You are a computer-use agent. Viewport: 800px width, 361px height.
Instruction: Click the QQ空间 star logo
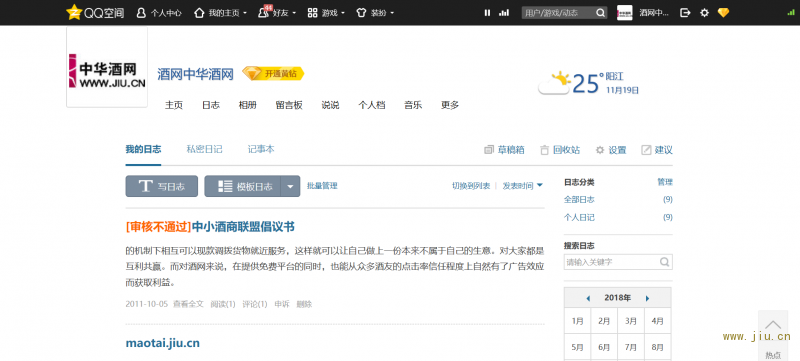74,12
